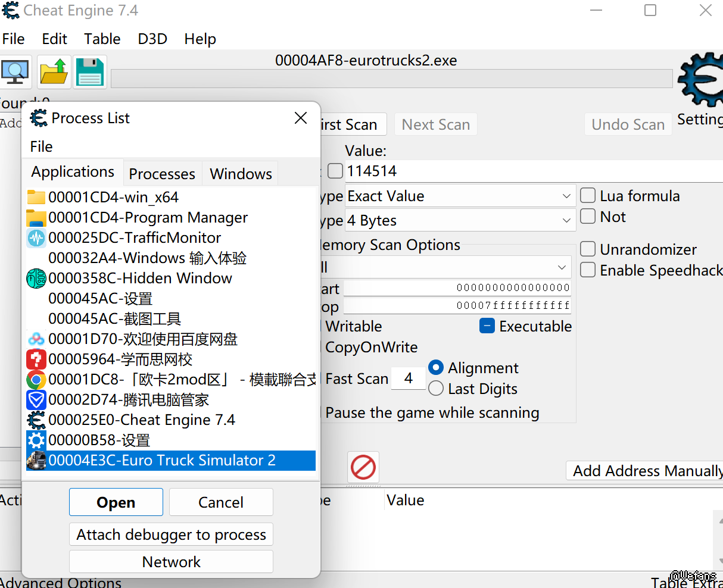Enable the Lua formula checkbox
The image size is (723, 588).
pos(588,196)
